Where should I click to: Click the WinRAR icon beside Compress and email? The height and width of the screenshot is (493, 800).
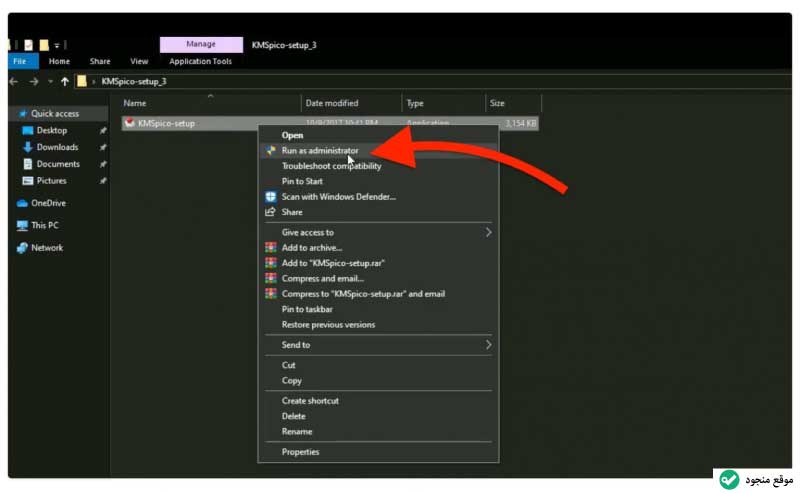tap(270, 278)
